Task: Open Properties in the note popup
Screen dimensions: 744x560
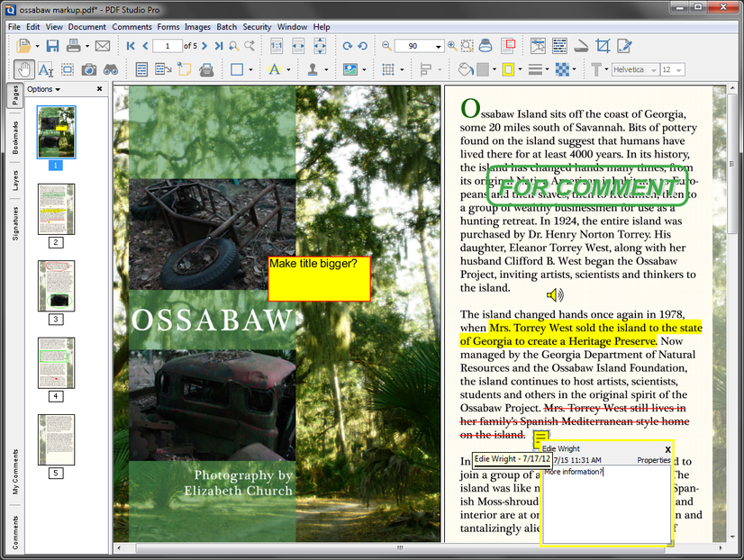Action: tap(653, 460)
